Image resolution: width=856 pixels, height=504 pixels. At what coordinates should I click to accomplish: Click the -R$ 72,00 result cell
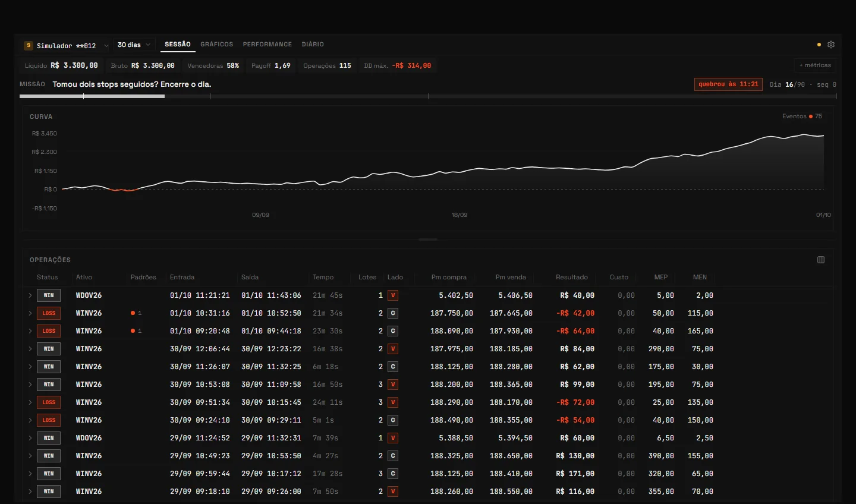click(x=575, y=402)
